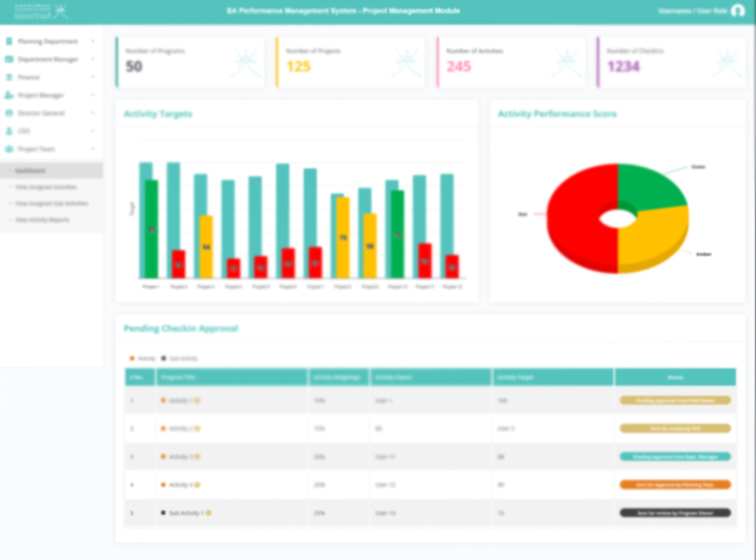Screen dimensions: 756x560
Task: Click the red segment of the donut chart
Action: click(x=576, y=219)
